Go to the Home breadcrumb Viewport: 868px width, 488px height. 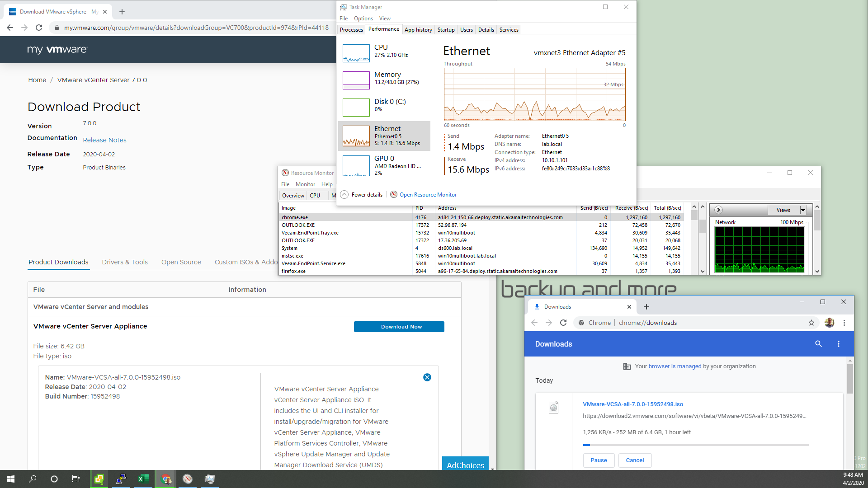37,80
